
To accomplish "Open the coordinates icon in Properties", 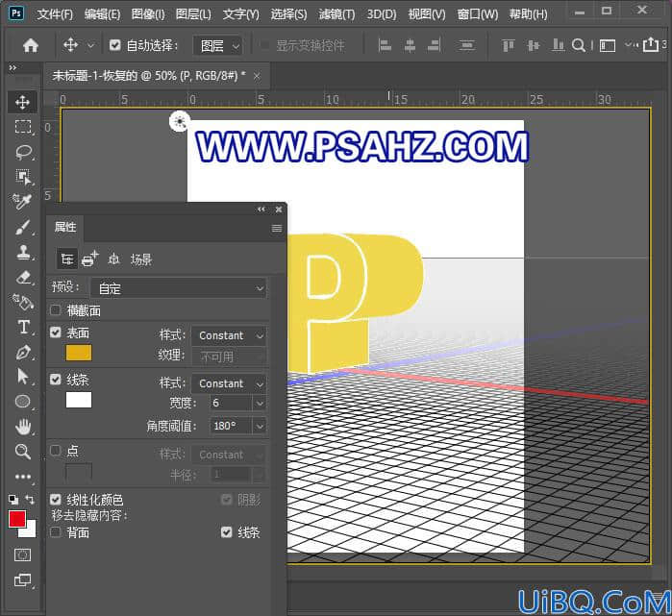I will click(x=113, y=259).
